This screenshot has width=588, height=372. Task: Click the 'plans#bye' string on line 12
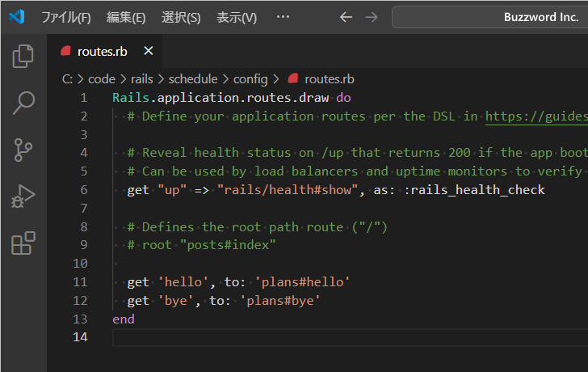point(280,301)
